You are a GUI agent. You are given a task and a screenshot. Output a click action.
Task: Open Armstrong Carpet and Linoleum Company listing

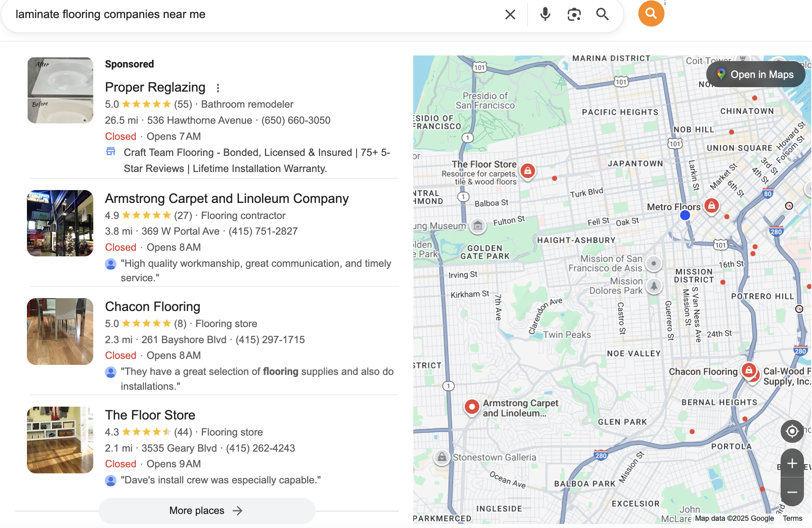coord(227,199)
